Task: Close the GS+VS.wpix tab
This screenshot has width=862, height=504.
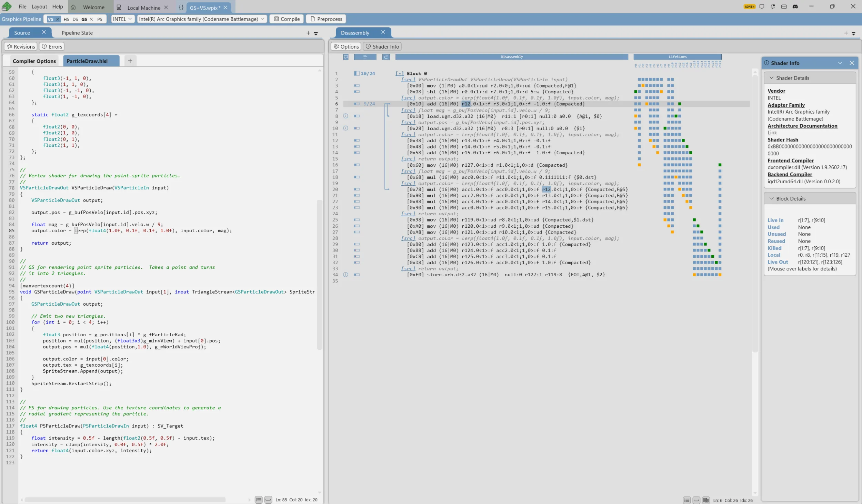Action: pos(225,7)
